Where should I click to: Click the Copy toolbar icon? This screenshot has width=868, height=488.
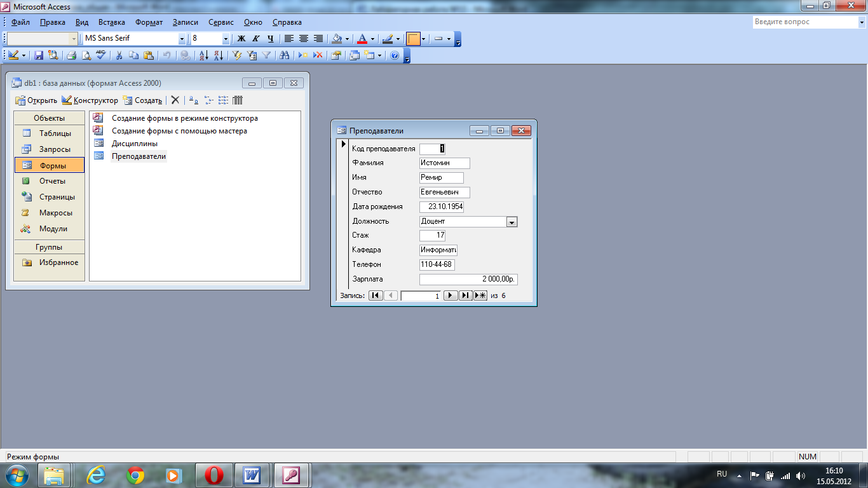[133, 55]
